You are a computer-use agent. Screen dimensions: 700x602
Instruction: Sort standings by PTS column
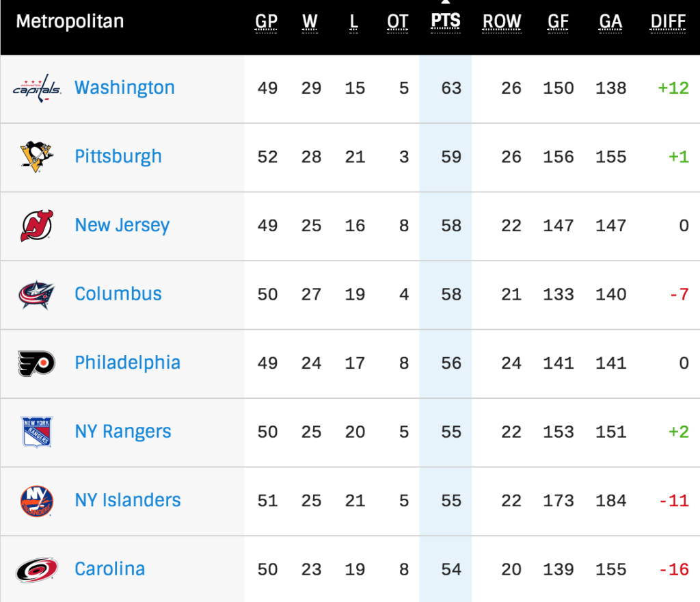tap(446, 22)
